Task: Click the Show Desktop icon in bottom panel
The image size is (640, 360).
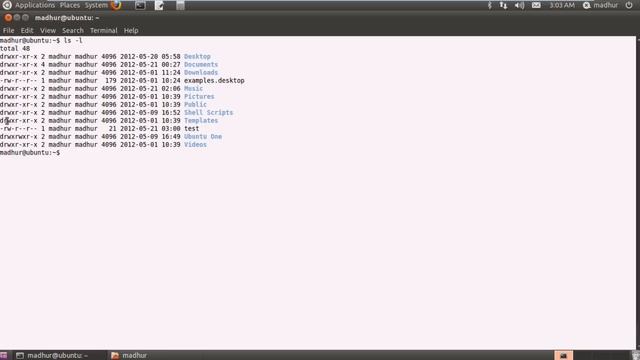Action: pyautogui.click(x=4, y=356)
